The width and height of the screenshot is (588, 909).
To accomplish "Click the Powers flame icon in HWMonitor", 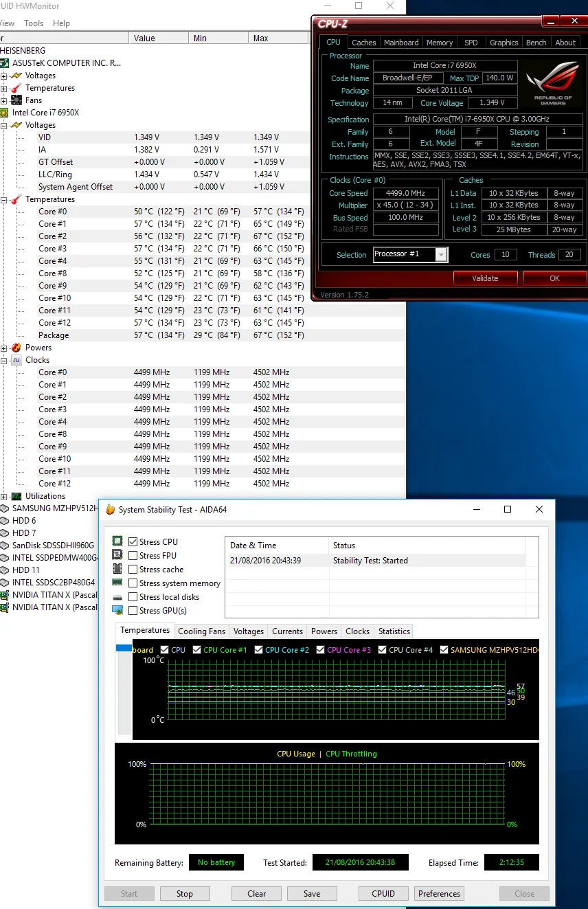I will (x=16, y=348).
